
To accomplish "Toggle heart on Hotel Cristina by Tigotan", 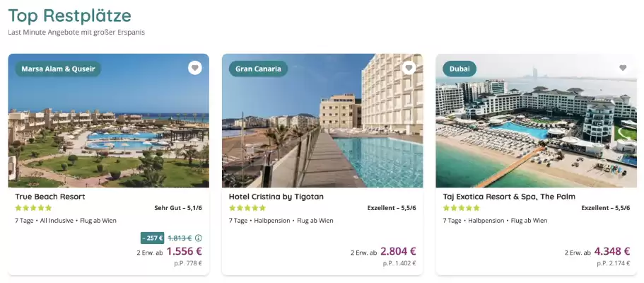I will point(409,68).
